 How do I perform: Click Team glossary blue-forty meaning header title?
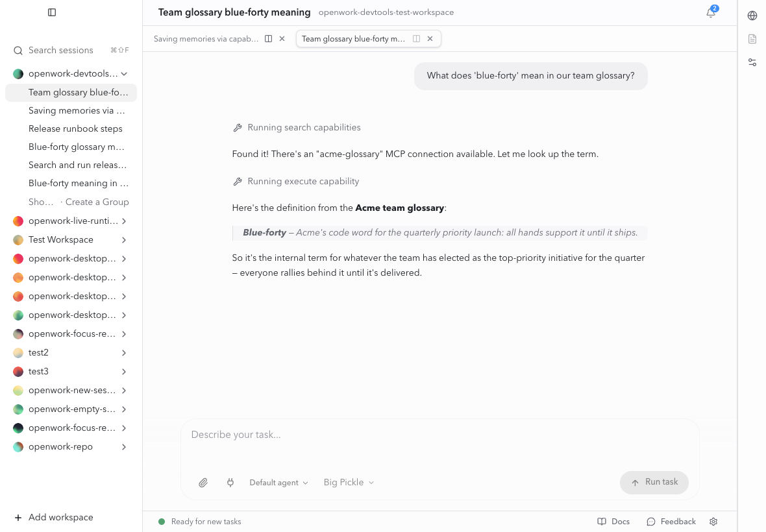click(x=234, y=13)
